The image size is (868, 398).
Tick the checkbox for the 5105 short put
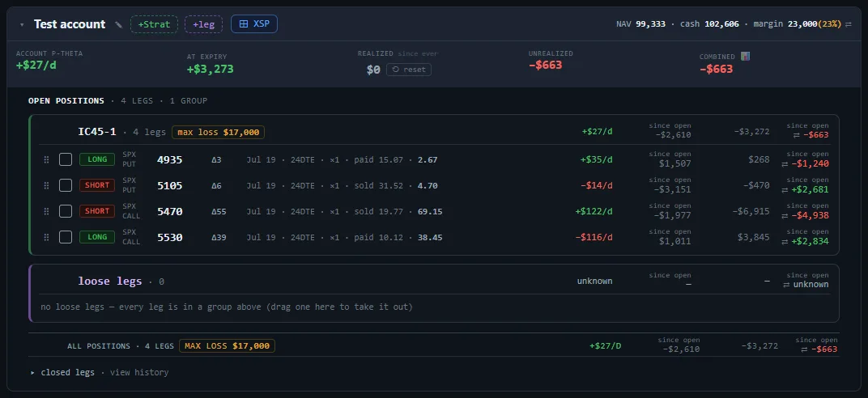(66, 185)
